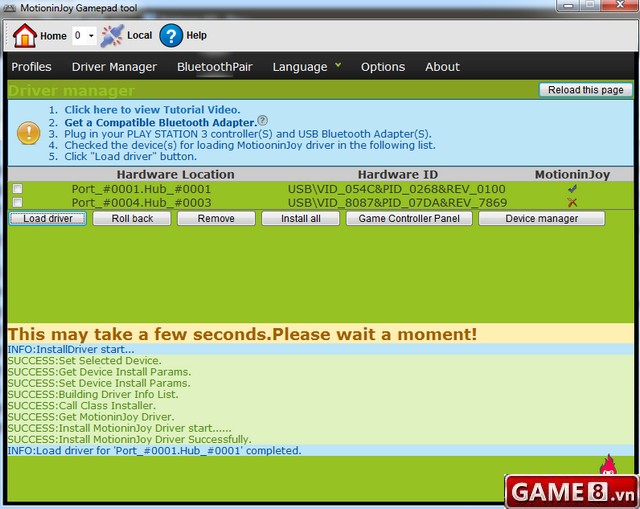This screenshot has height=509, width=640.
Task: Click the Load driver button
Action: (x=48, y=218)
